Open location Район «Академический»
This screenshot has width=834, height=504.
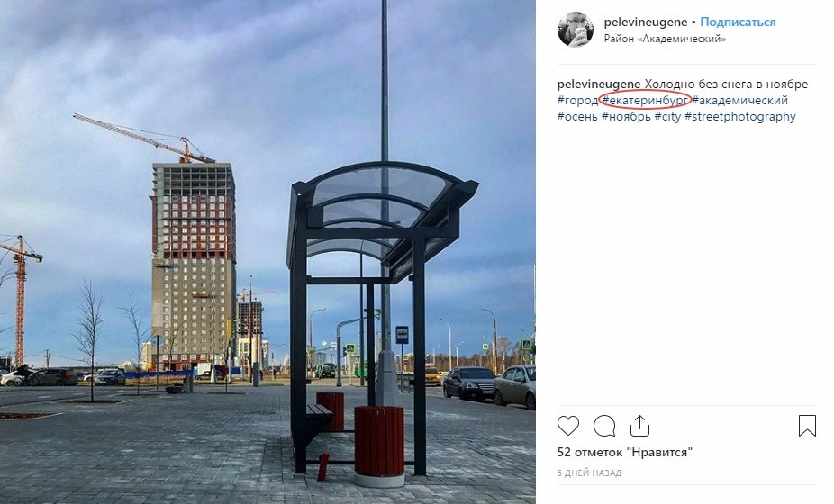(x=665, y=39)
